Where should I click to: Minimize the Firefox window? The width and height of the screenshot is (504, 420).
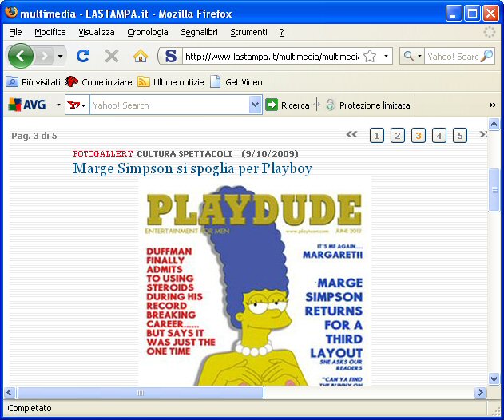[453, 14]
